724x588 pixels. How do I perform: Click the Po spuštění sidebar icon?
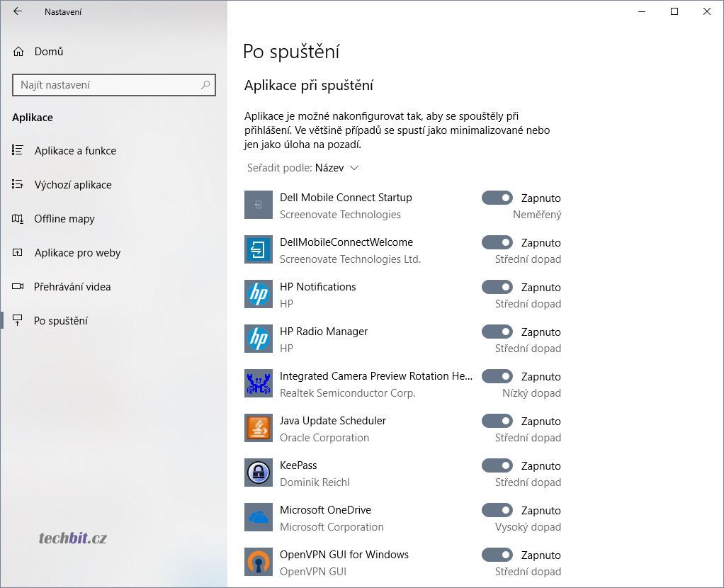pyautogui.click(x=18, y=320)
